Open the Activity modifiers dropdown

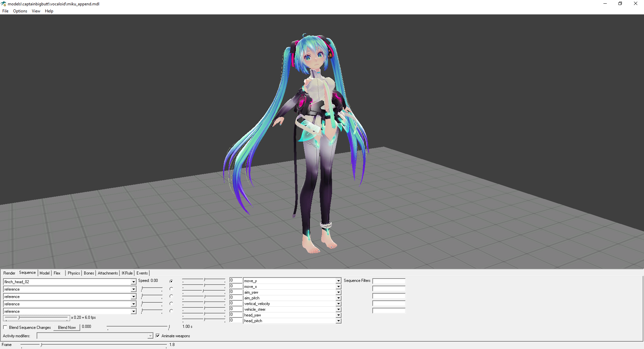[150, 336]
